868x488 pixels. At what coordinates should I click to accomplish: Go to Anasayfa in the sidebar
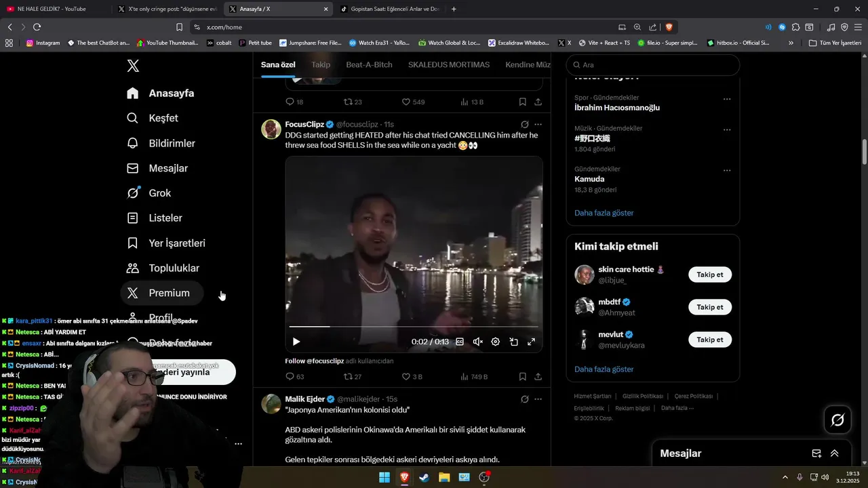pyautogui.click(x=161, y=94)
